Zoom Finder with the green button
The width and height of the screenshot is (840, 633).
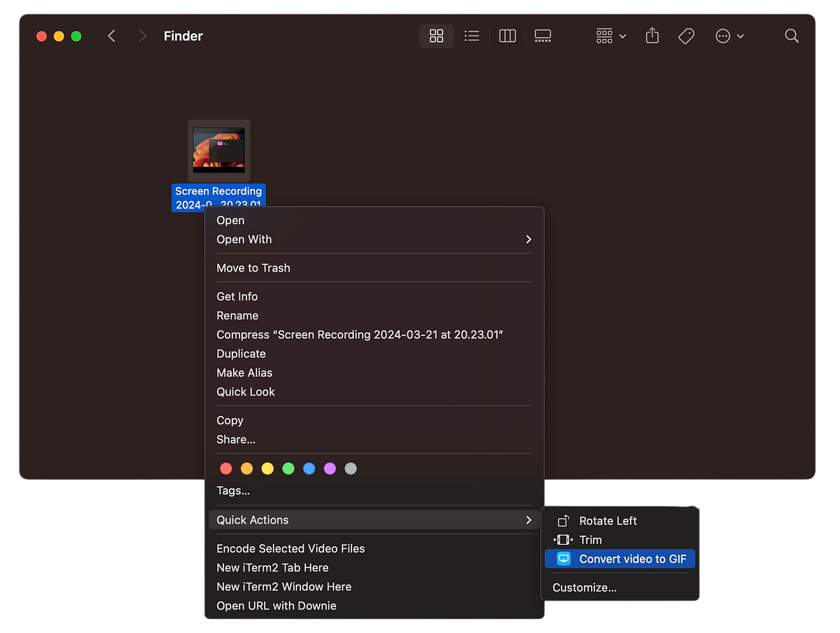pyautogui.click(x=76, y=36)
